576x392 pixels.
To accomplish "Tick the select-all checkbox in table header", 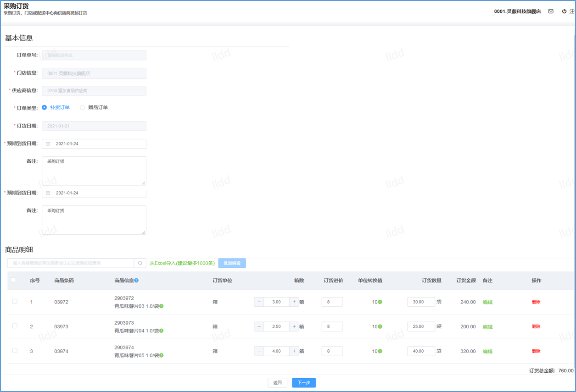I will click(x=13, y=280).
